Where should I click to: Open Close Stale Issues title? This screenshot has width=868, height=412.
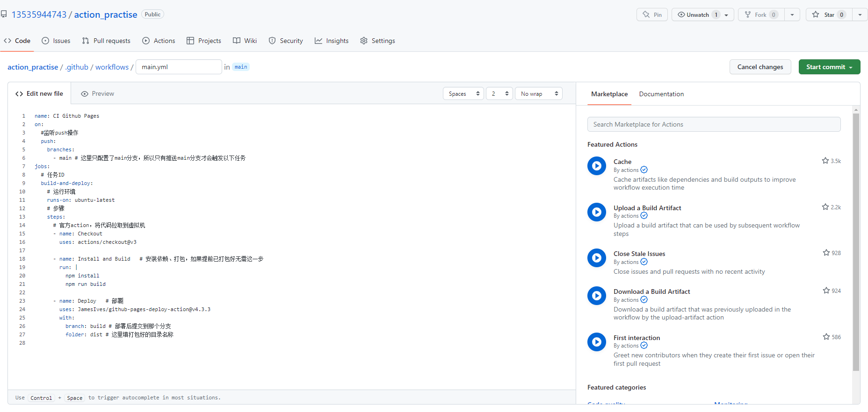639,254
